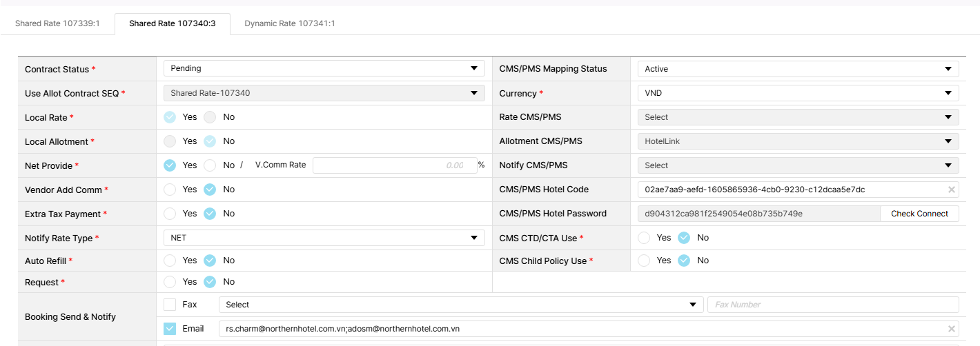Expand CMS/PMS Mapping Status dropdown
The height and width of the screenshot is (346, 980).
pyautogui.click(x=798, y=69)
